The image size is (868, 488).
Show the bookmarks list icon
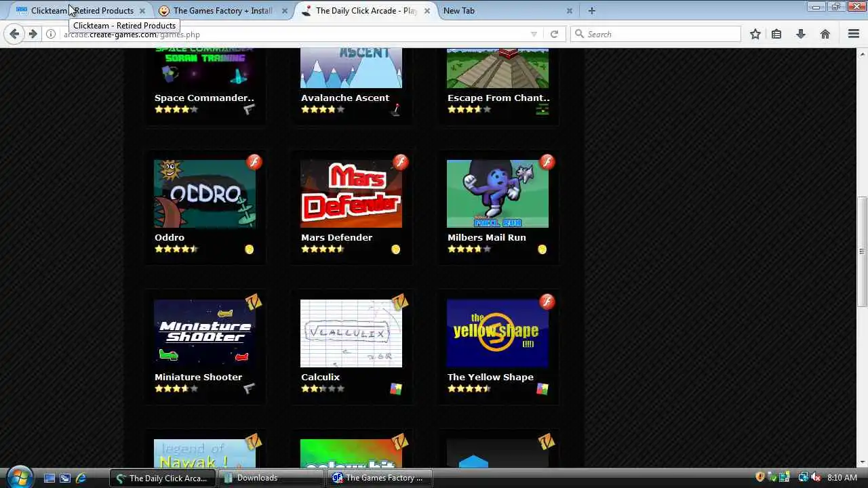pos(776,34)
